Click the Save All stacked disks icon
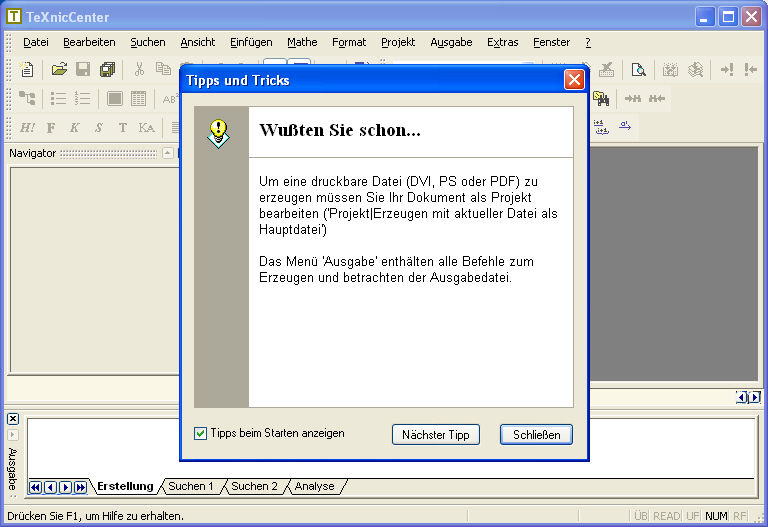This screenshot has width=768, height=527. [107, 70]
